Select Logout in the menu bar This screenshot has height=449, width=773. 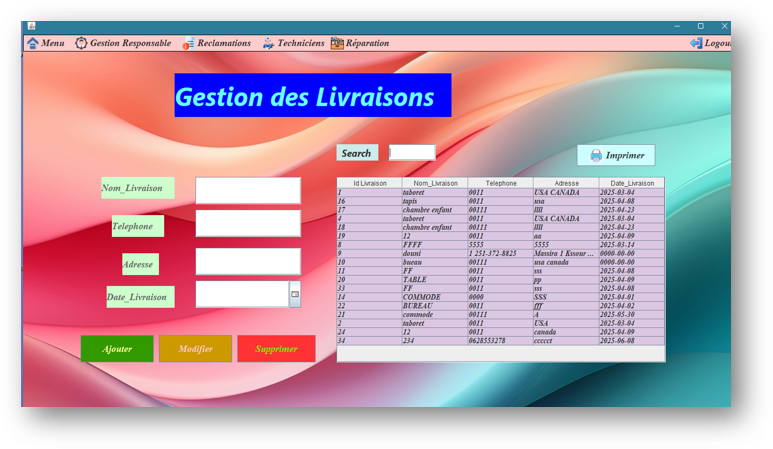coord(710,43)
